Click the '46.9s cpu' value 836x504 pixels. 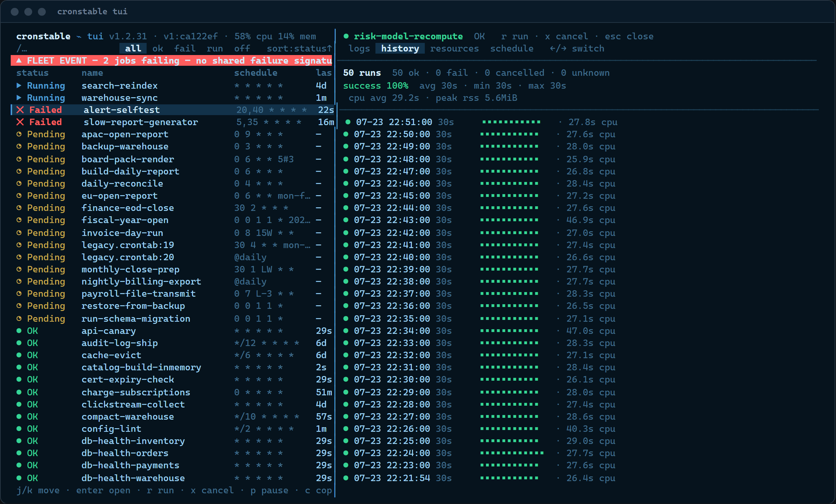(591, 220)
